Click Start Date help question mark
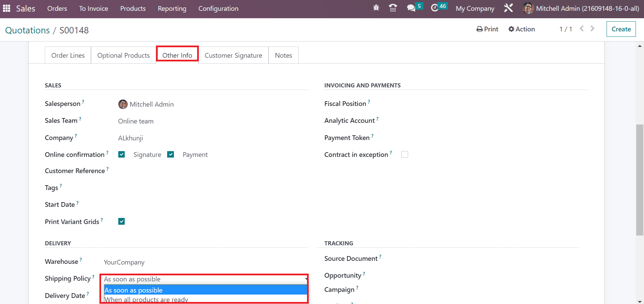644x304 pixels. (x=78, y=202)
